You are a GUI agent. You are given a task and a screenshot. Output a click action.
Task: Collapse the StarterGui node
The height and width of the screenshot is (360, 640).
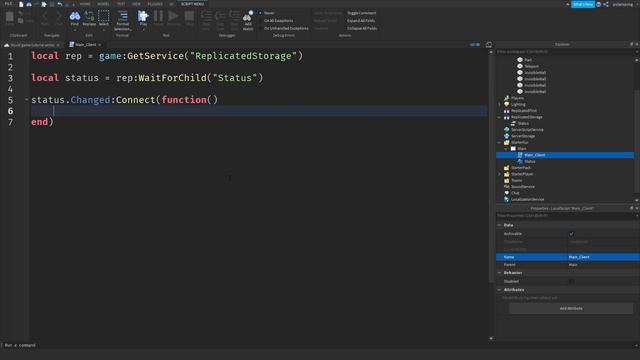[499, 142]
